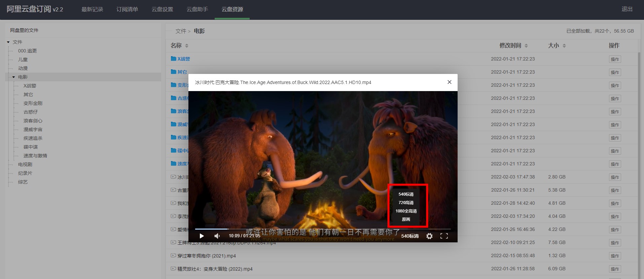Click 操作 button for the 7.58 GB file
The height and width of the screenshot is (279, 644).
pyautogui.click(x=615, y=243)
